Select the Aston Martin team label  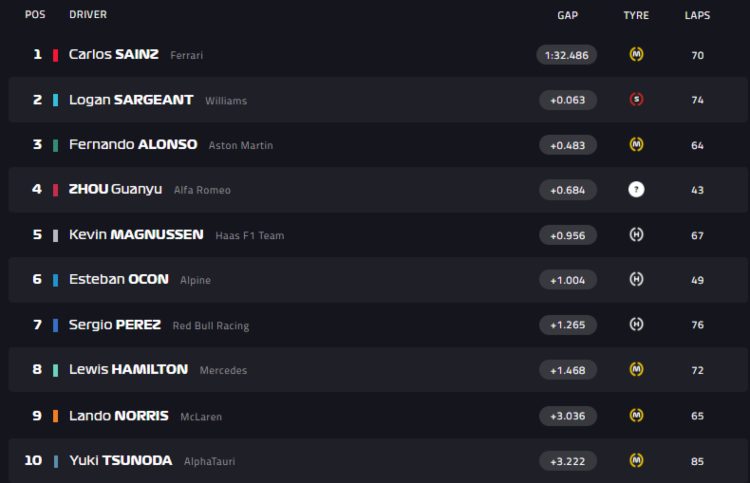241,145
